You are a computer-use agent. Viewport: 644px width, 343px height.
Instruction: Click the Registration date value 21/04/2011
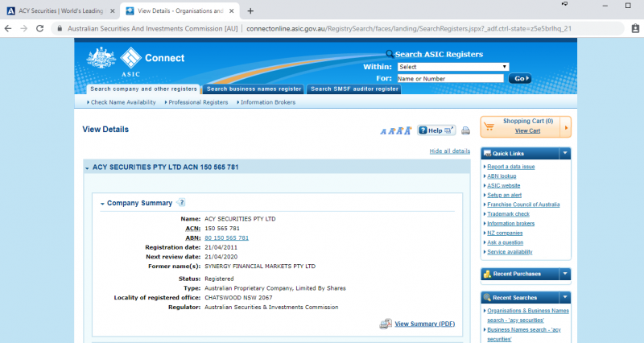(221, 247)
